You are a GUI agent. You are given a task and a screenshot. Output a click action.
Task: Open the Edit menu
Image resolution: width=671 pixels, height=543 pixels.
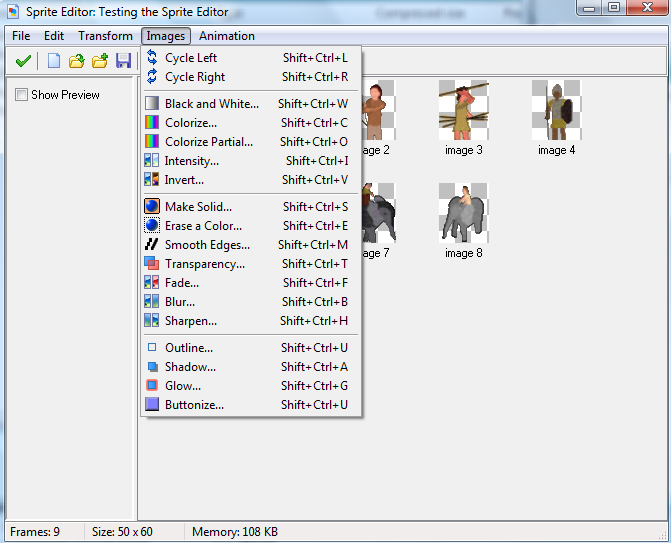54,36
